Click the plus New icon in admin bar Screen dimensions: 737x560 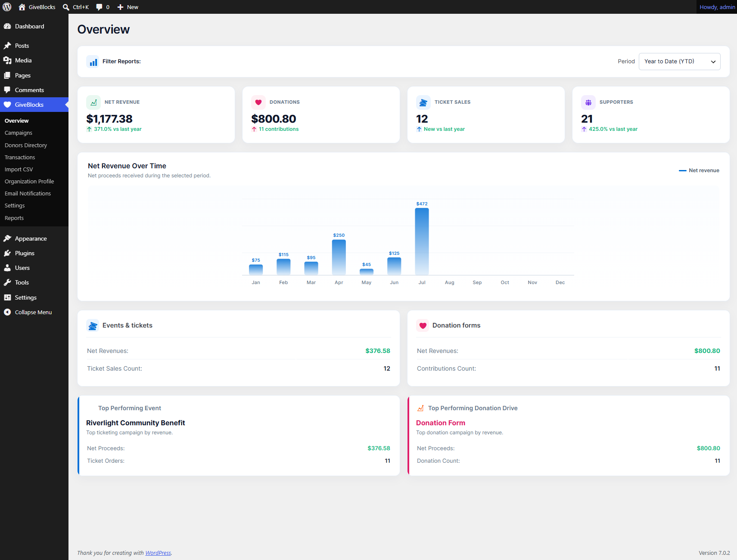pyautogui.click(x=121, y=7)
